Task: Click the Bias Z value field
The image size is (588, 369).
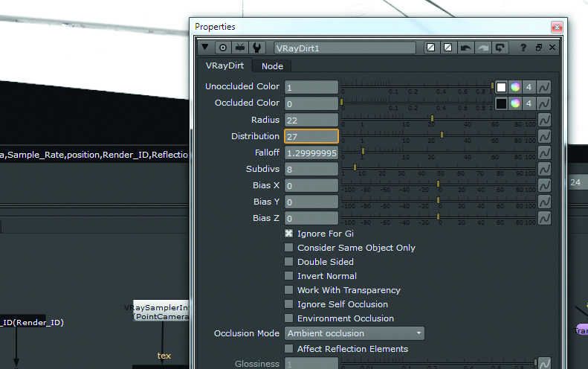Action: click(x=311, y=218)
